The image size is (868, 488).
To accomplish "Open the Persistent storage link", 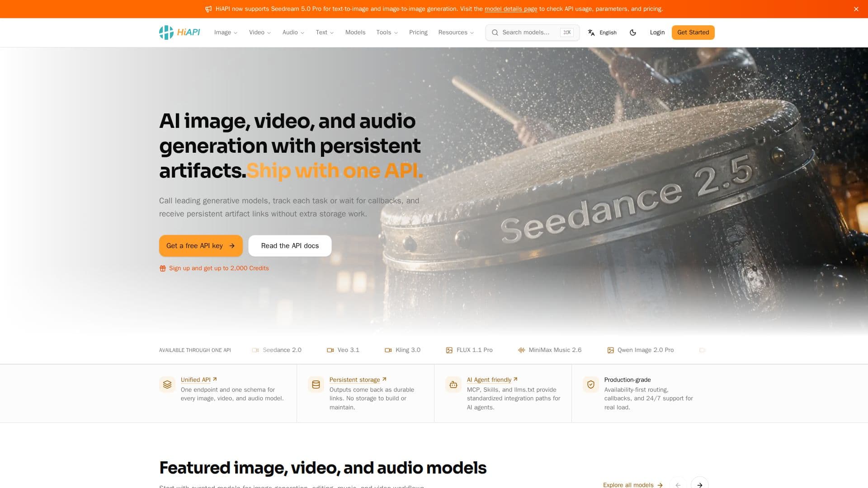I will (358, 380).
